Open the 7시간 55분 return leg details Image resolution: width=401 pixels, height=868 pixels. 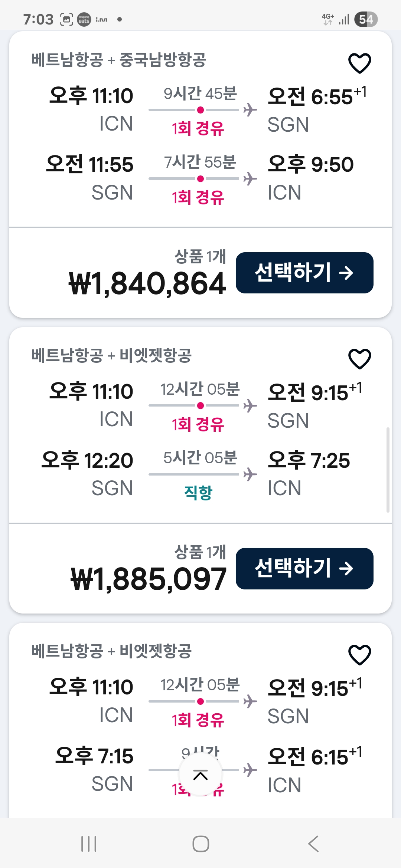[200, 179]
